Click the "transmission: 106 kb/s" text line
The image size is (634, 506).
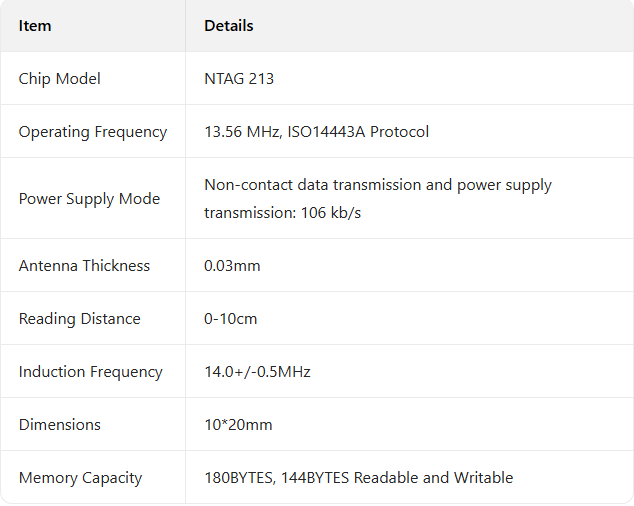(x=282, y=213)
